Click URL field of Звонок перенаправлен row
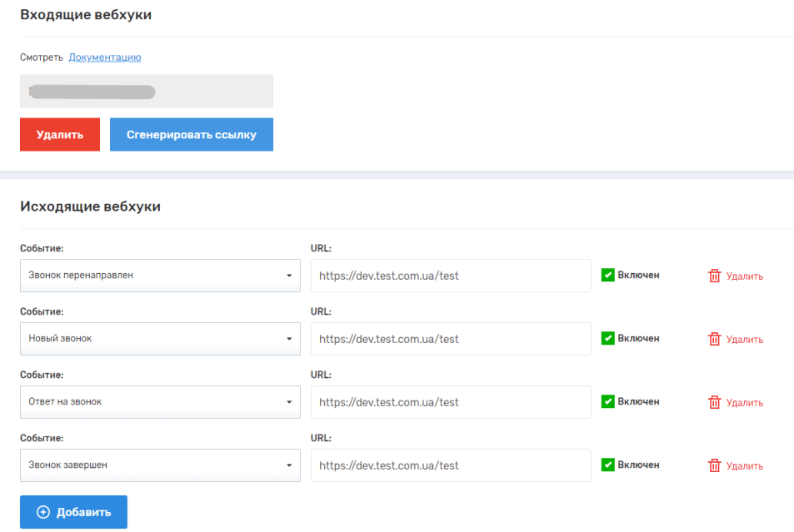 451,276
